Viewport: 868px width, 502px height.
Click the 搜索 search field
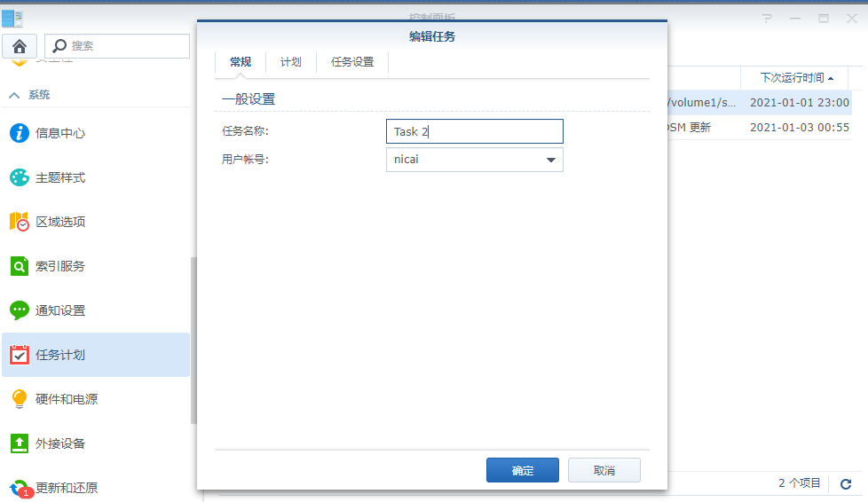(x=117, y=46)
